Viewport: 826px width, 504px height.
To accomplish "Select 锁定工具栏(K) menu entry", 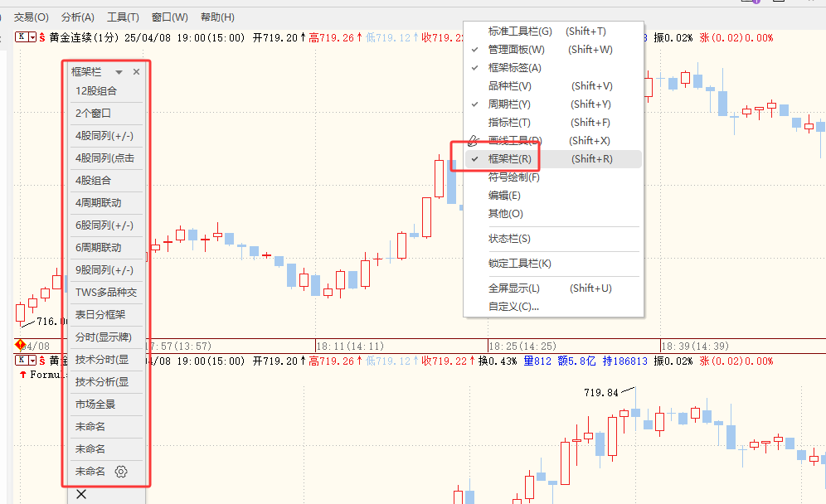I will click(553, 264).
